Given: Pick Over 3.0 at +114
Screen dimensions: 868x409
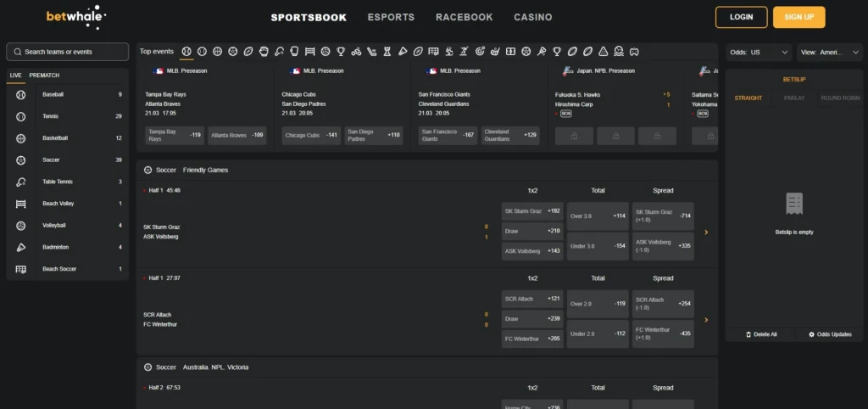Looking at the screenshot, I should [x=598, y=216].
